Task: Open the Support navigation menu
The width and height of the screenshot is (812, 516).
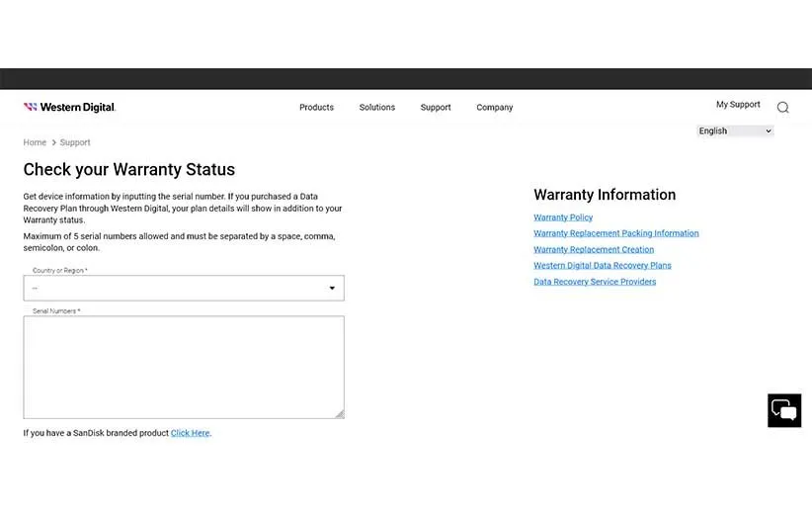Action: coord(435,108)
